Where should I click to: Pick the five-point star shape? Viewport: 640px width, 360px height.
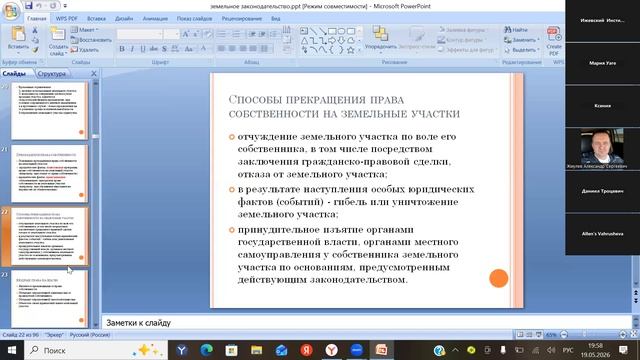tap(350, 50)
